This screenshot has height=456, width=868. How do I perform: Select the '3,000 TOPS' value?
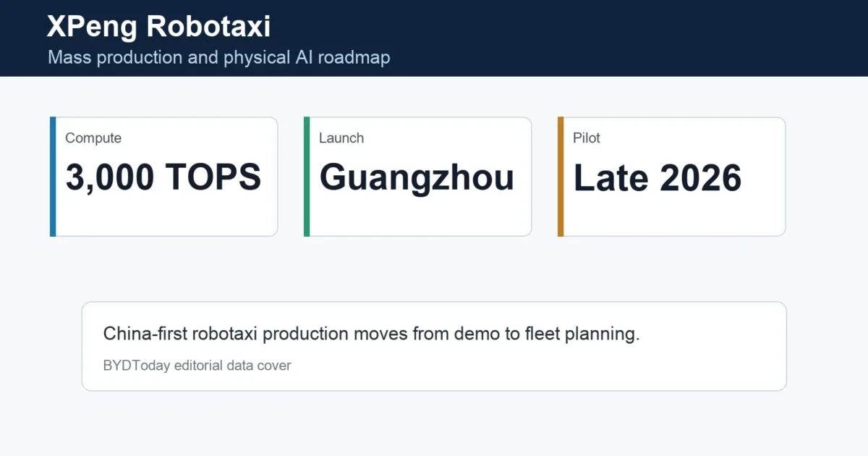tap(163, 177)
